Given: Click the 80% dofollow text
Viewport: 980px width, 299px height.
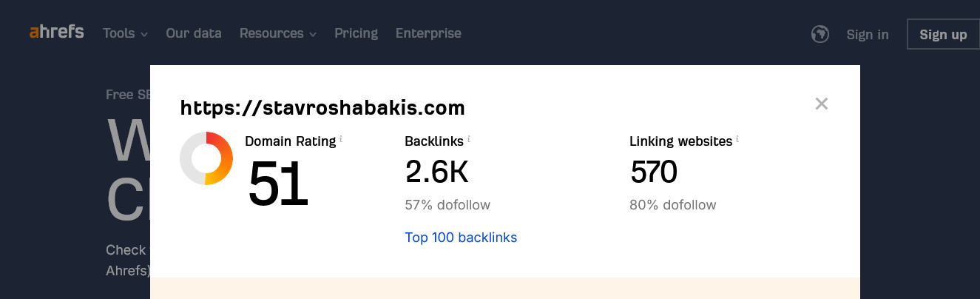Looking at the screenshot, I should (x=672, y=205).
